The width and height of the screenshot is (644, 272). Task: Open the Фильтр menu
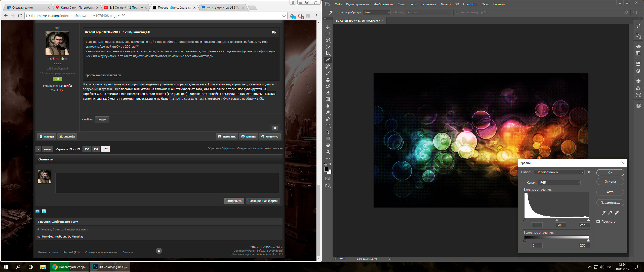click(x=445, y=4)
